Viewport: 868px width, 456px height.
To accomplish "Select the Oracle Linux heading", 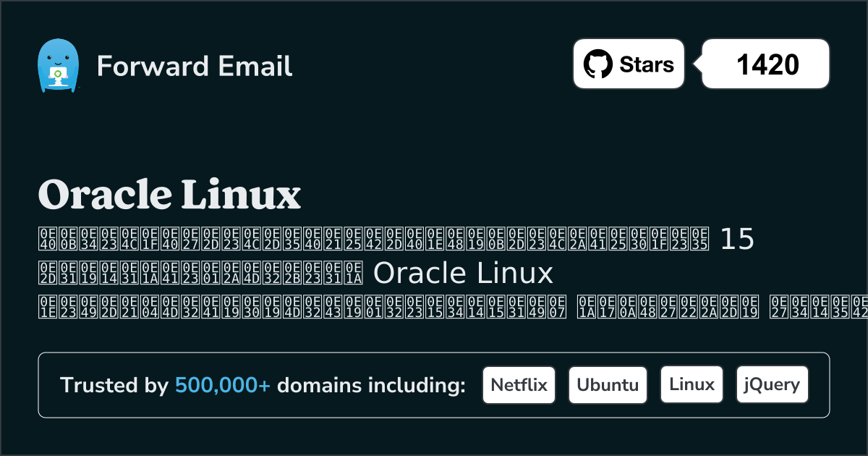I will pos(169,194).
